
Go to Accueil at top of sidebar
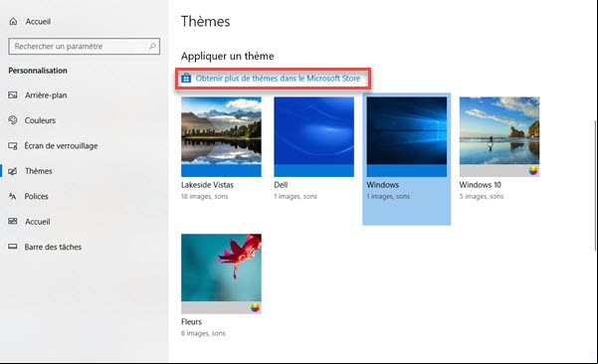pos(38,21)
